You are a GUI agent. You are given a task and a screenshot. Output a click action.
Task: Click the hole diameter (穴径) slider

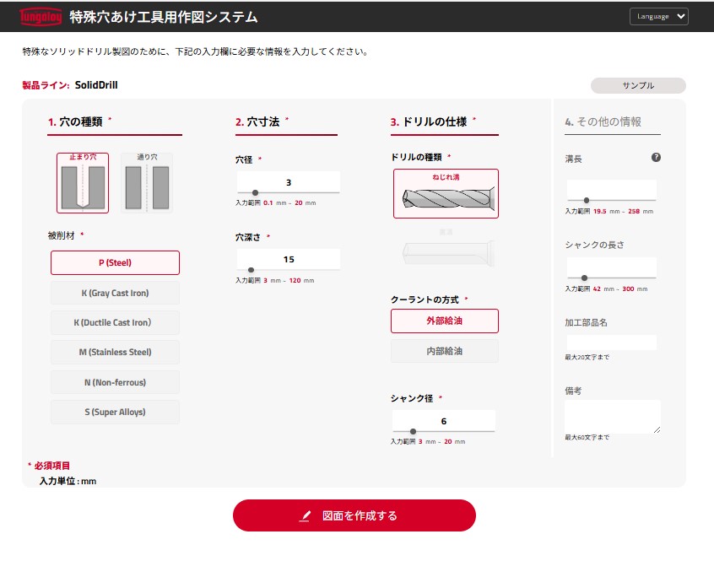[288, 193]
